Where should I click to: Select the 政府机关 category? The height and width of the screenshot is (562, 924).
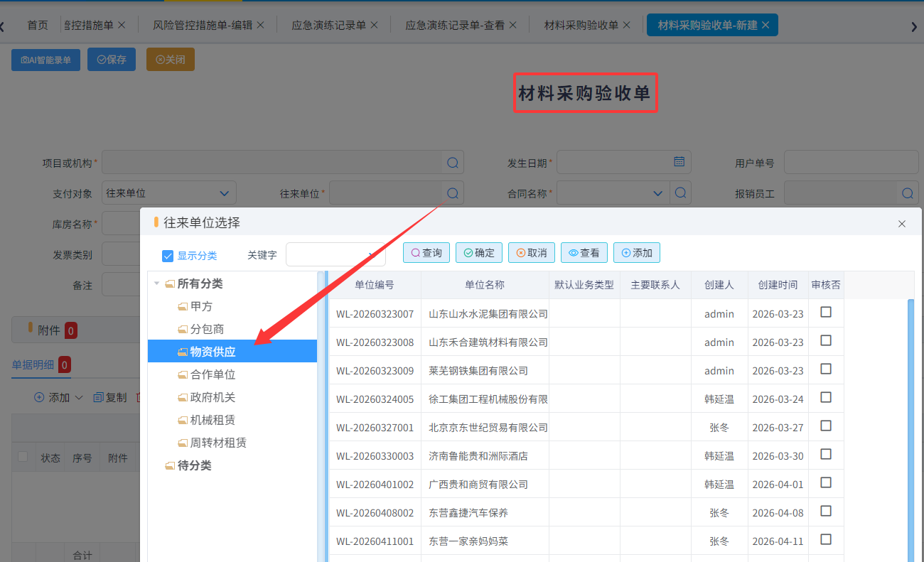pyautogui.click(x=213, y=397)
